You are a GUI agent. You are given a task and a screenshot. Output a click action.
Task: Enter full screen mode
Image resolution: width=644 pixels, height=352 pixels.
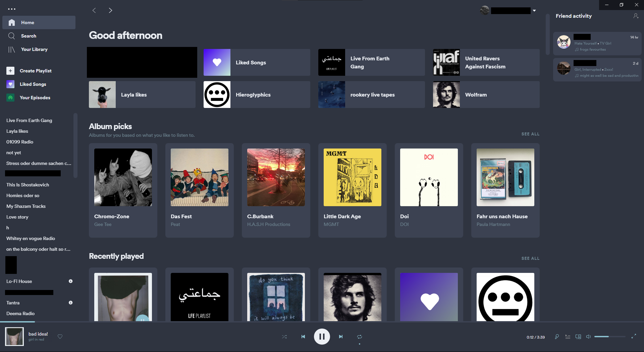[x=634, y=337]
